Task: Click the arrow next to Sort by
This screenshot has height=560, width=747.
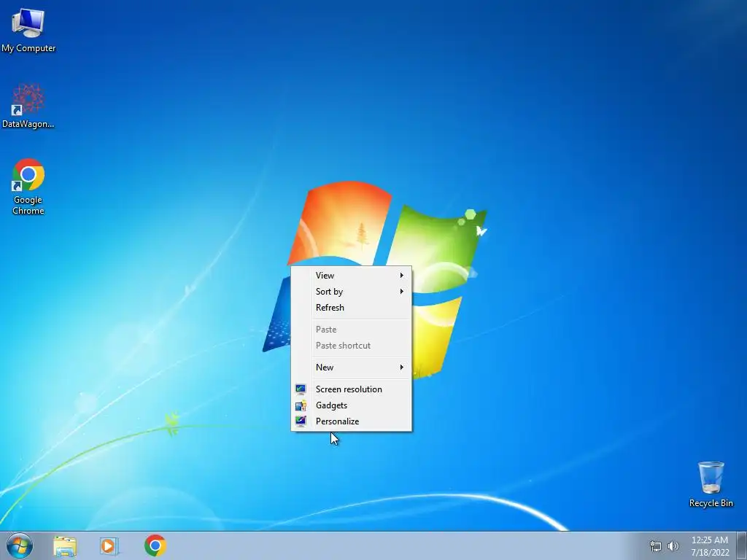Action: point(402,292)
